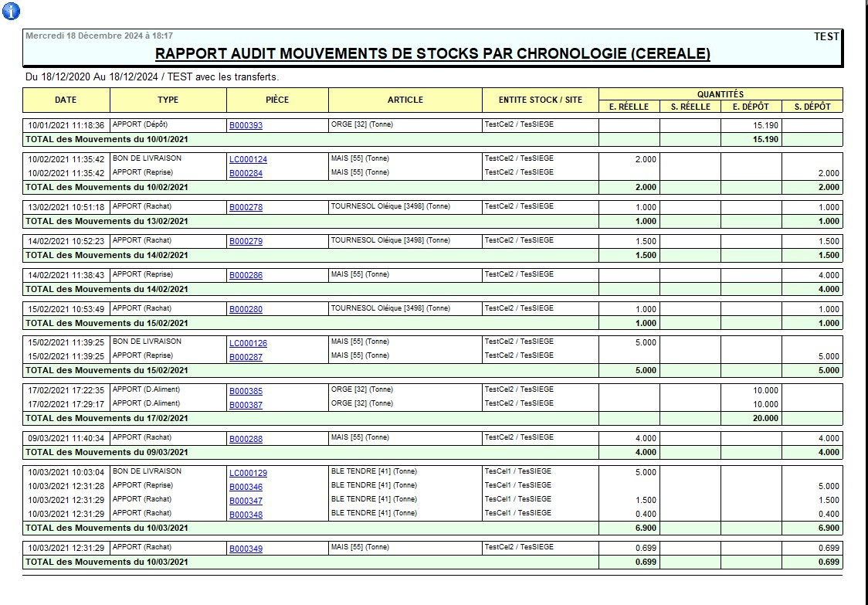Select the B000288 MAIS link
The image size is (868, 605).
[x=246, y=439]
